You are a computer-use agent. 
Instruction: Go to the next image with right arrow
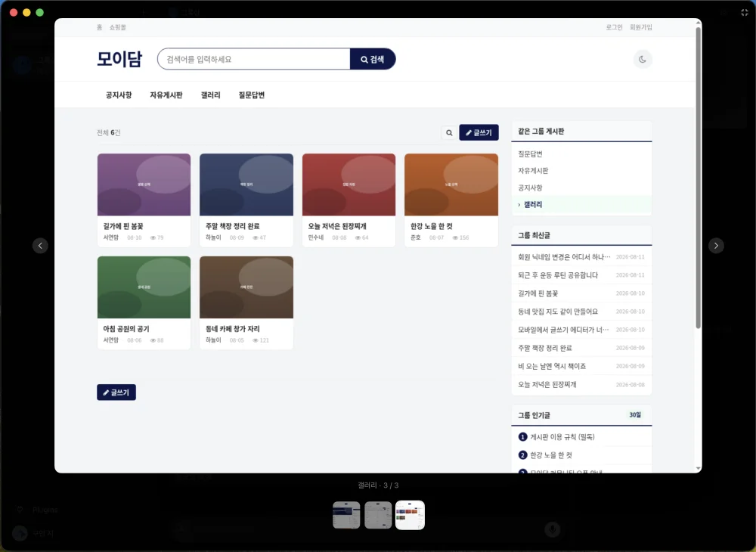pos(716,246)
